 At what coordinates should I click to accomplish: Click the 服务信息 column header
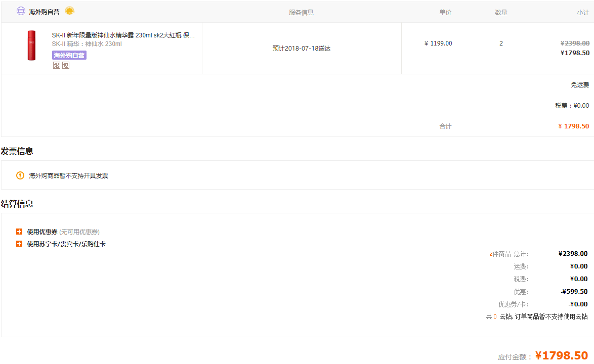pyautogui.click(x=301, y=13)
